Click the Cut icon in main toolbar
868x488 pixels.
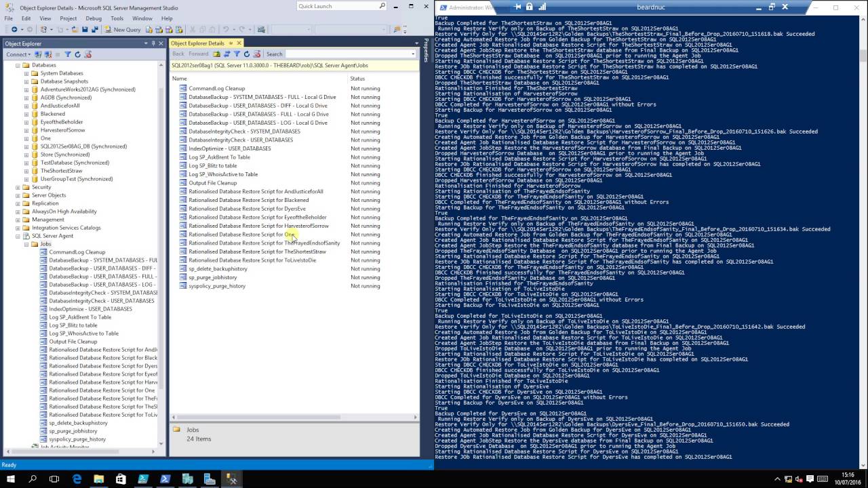(x=193, y=30)
